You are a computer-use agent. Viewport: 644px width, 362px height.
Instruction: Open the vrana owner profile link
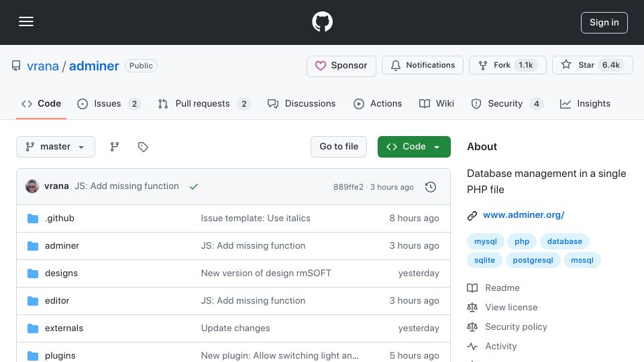(x=43, y=66)
